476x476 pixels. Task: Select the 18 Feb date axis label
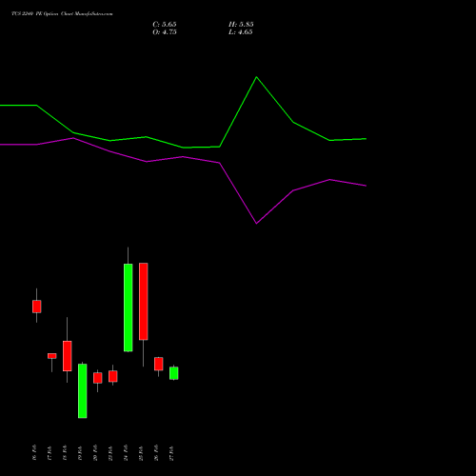65,453
